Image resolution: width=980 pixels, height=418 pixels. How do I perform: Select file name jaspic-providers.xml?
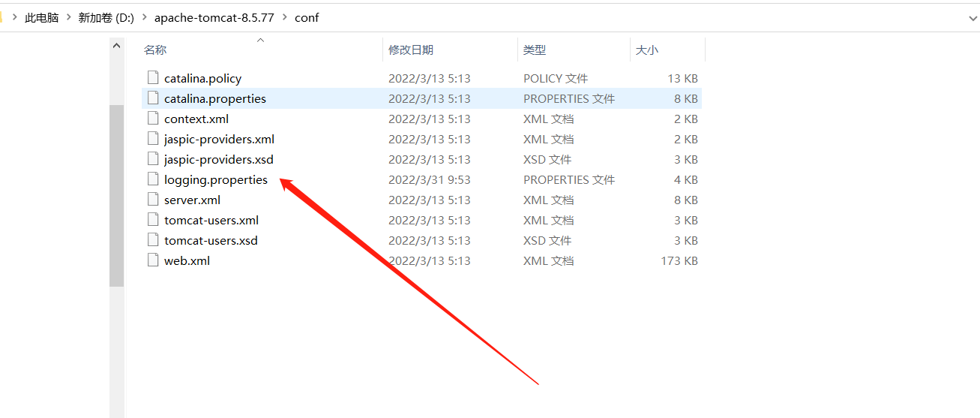pos(219,139)
